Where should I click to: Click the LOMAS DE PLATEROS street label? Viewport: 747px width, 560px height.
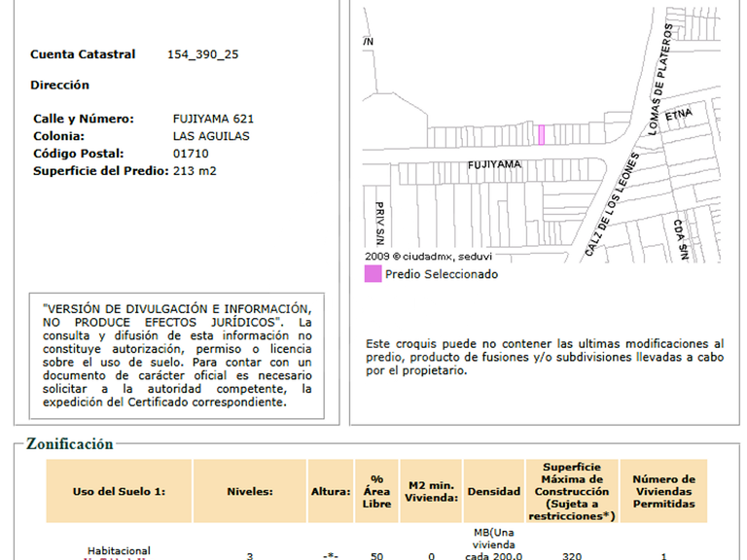660,79
